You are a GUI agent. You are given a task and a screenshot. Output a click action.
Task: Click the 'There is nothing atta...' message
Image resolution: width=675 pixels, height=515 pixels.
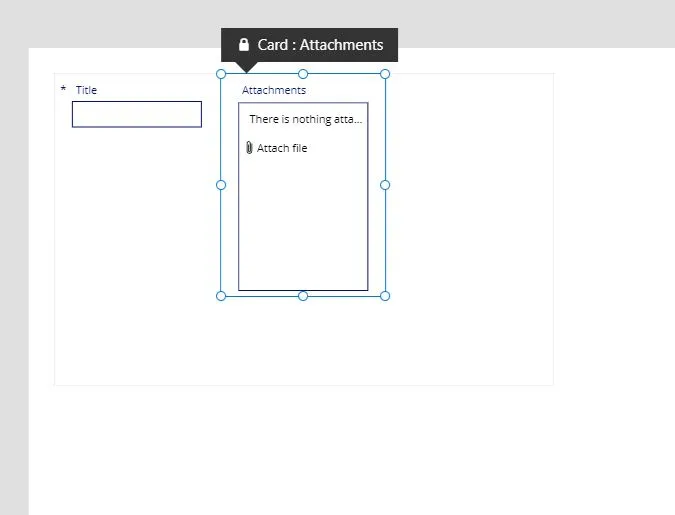point(305,119)
